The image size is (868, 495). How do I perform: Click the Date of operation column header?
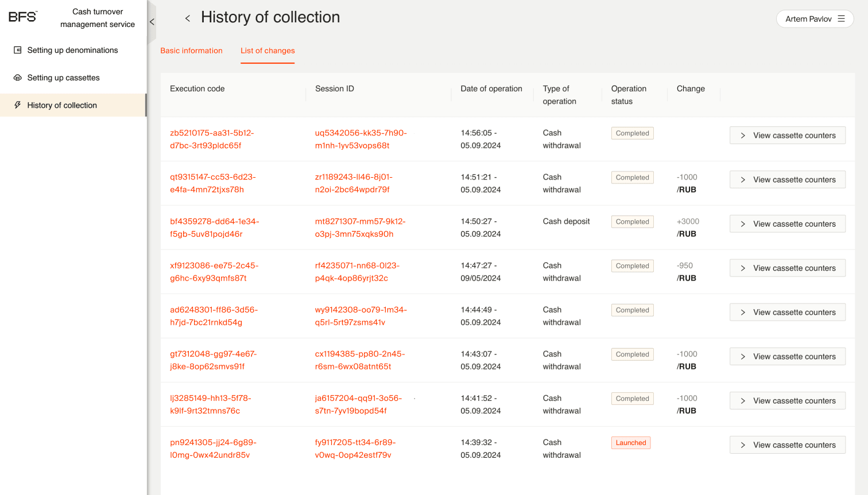[491, 89]
